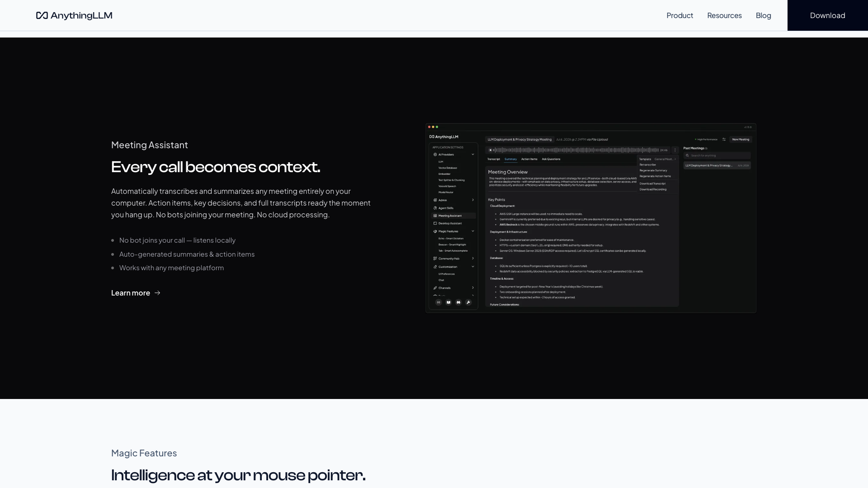
Task: Click the Magic Features sidebar icon
Action: coord(435,231)
